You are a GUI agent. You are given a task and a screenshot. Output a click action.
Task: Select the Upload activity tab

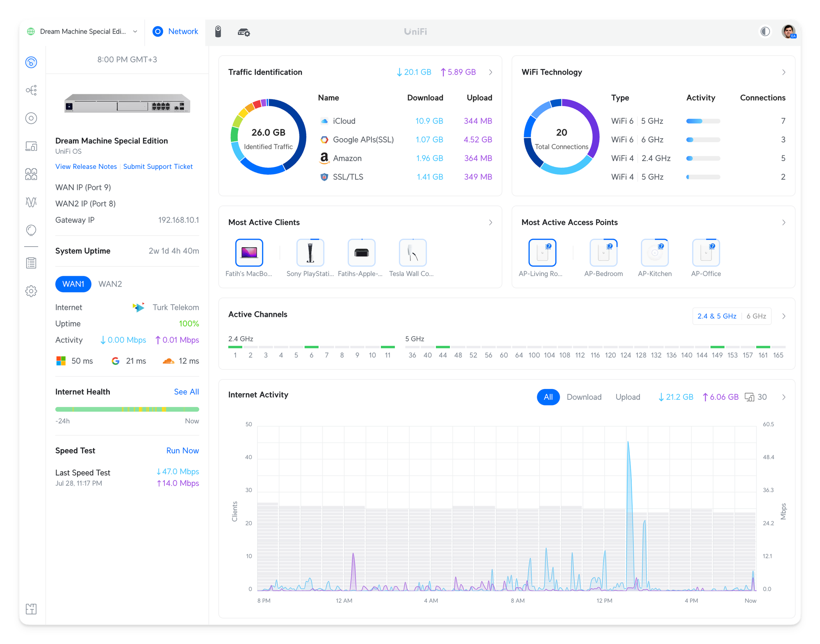pyautogui.click(x=627, y=397)
